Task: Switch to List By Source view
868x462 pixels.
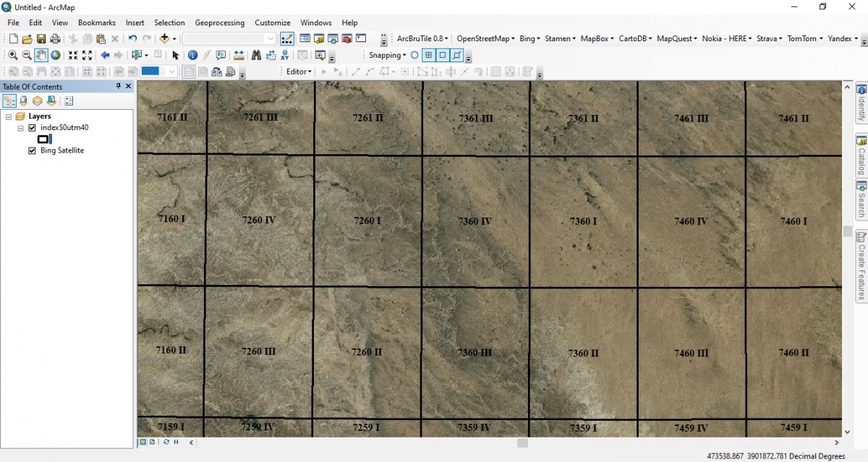Action: tap(23, 101)
